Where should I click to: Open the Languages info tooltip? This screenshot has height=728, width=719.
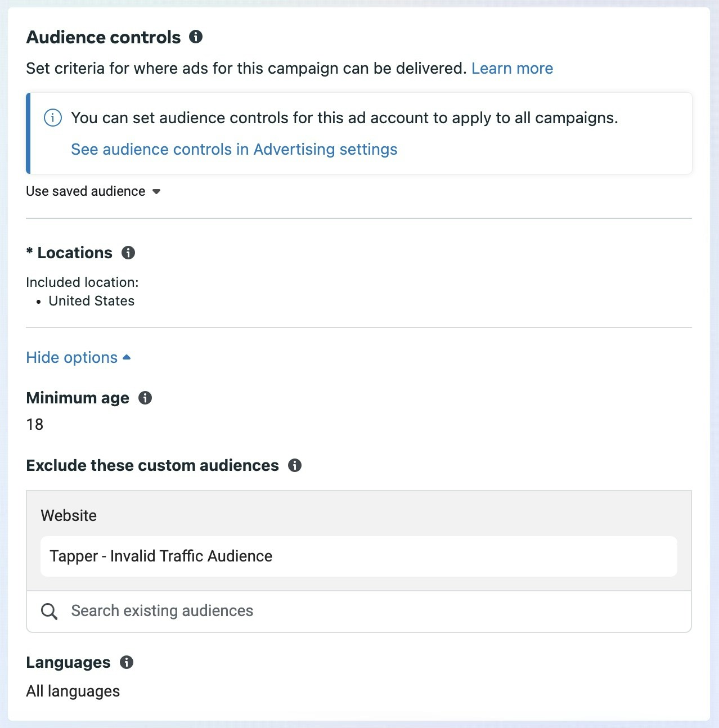(127, 662)
